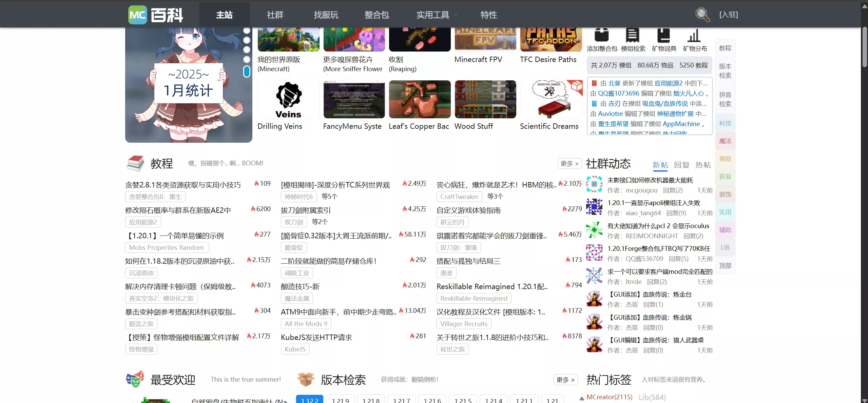The width and height of the screenshot is (868, 403).
Task: Click the pixel magnifier search icon
Action: point(702,14)
